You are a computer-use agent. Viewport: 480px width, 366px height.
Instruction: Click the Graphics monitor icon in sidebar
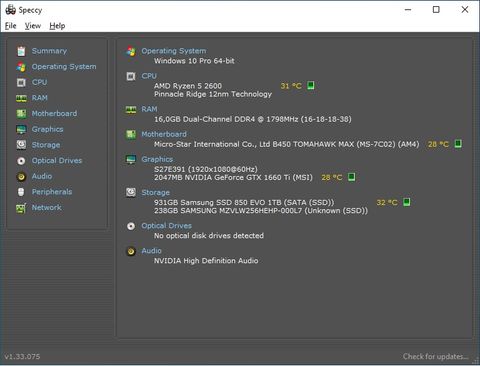coord(21,129)
